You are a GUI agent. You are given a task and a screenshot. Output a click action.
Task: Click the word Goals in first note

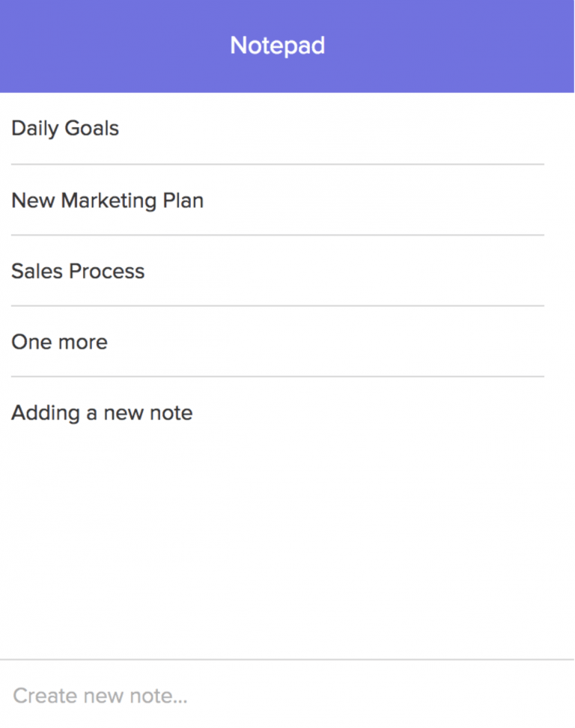click(x=91, y=129)
